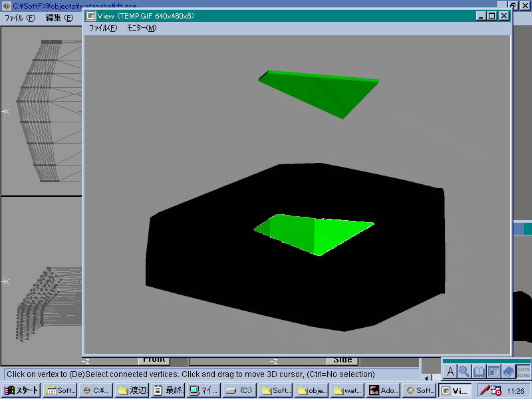This screenshot has height=399, width=532.
Task: Click the Side view label button
Action: click(x=342, y=360)
